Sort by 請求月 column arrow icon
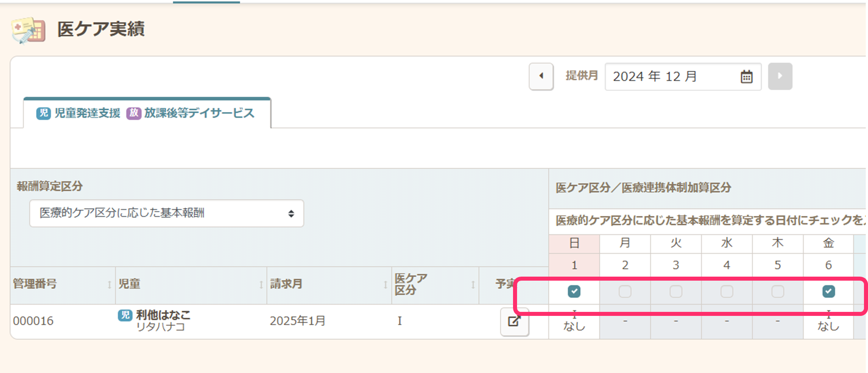The height and width of the screenshot is (373, 868). (385, 285)
